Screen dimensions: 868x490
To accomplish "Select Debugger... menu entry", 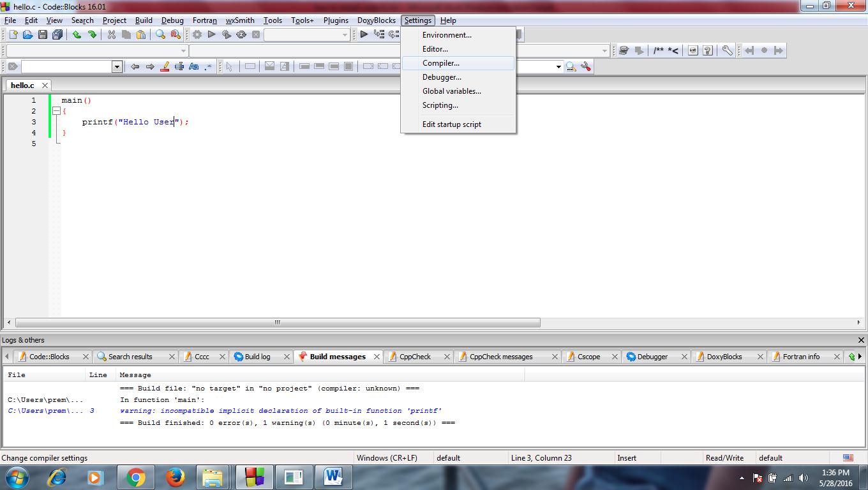I will [x=458, y=77].
